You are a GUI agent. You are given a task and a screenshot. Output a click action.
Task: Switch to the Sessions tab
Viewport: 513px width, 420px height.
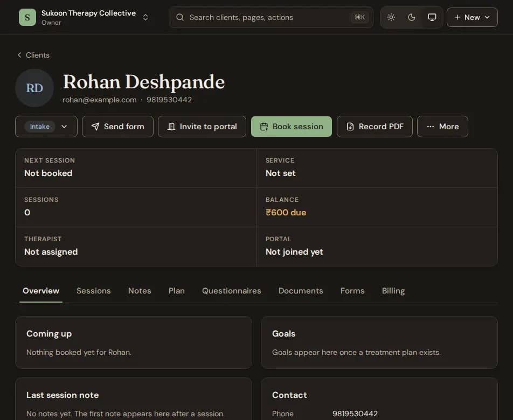coord(94,291)
